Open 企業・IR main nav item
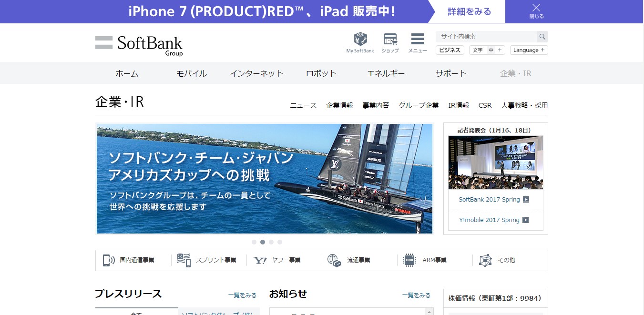 tap(516, 73)
